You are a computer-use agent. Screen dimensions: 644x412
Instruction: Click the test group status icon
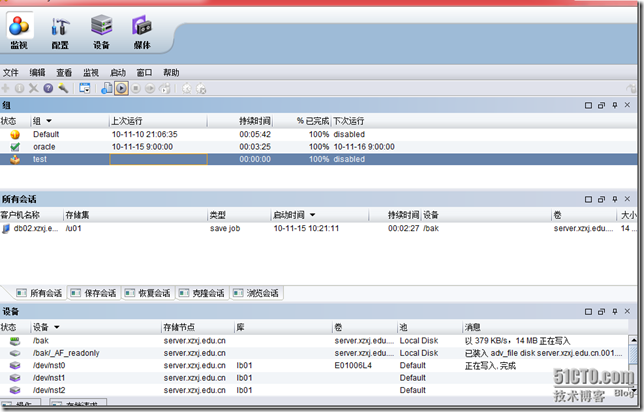pyautogui.click(x=15, y=159)
